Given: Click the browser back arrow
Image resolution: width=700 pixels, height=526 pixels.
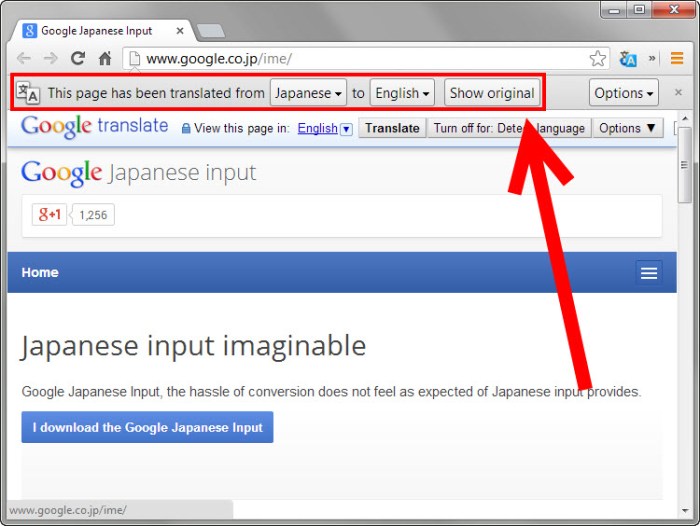Looking at the screenshot, I should point(24,59).
